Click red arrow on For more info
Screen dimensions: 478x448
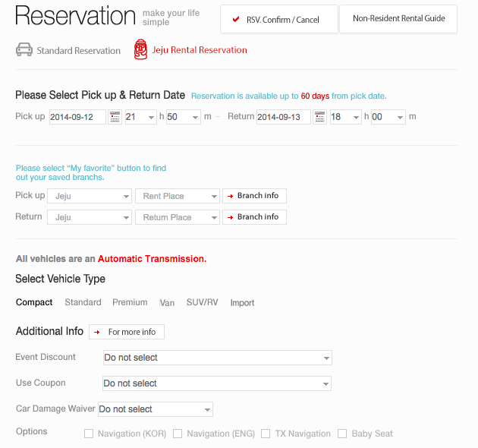click(96, 332)
